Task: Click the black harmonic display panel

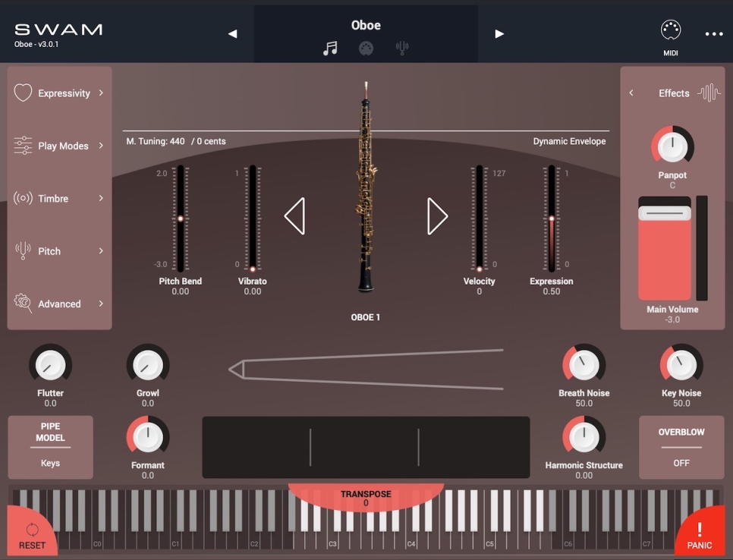Action: (x=366, y=448)
